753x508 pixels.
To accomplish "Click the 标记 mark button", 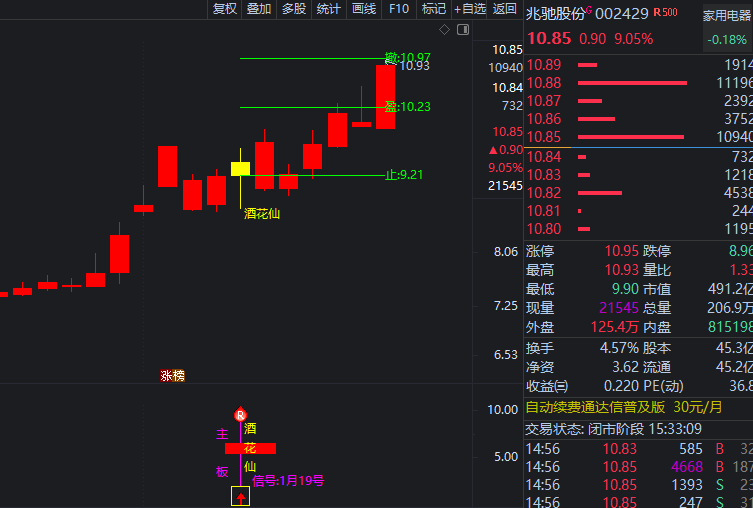I will point(434,9).
